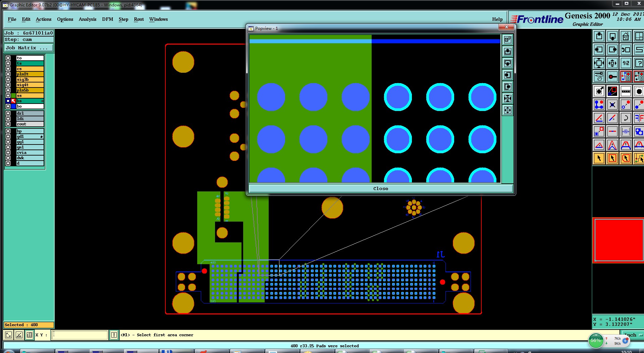Click the zoom out arrows icon
The width and height of the screenshot is (644, 353).
click(612, 63)
